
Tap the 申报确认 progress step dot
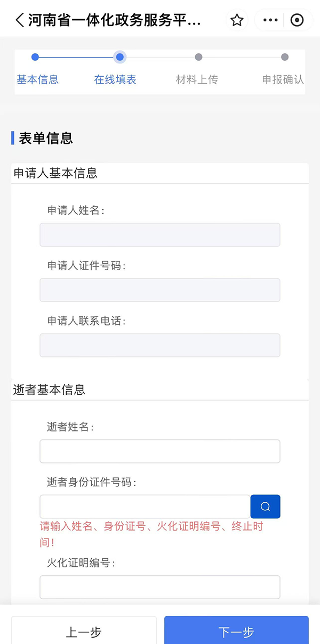pyautogui.click(x=285, y=57)
